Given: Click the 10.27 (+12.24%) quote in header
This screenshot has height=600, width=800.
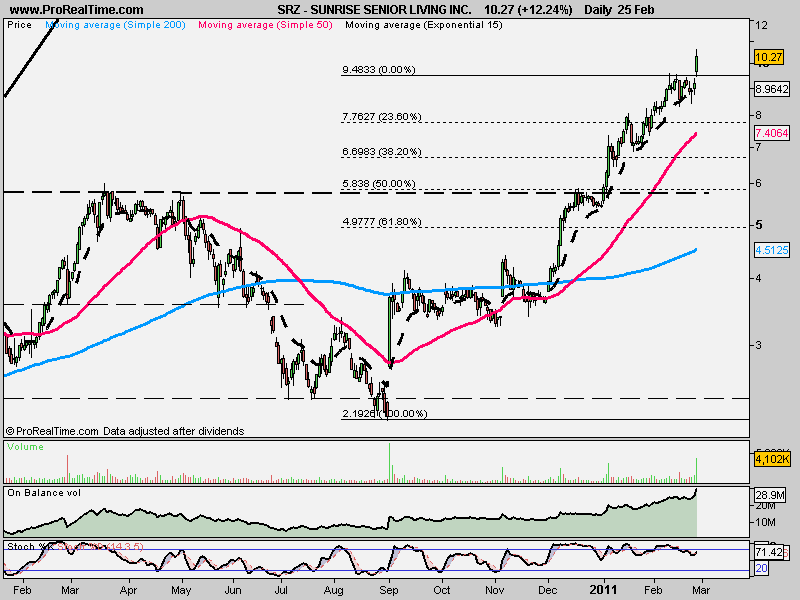Looking at the screenshot, I should pos(528,10).
